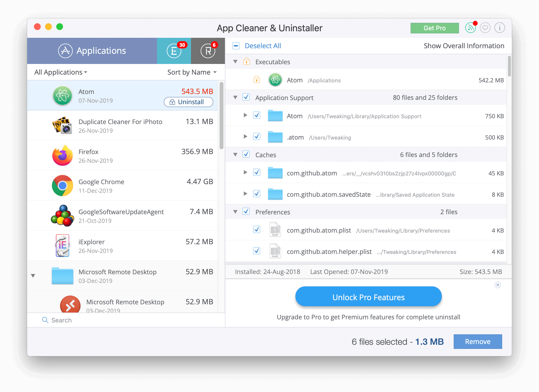
Task: Click the Duplicate Cleaner For iPhoto icon
Action: pos(63,125)
